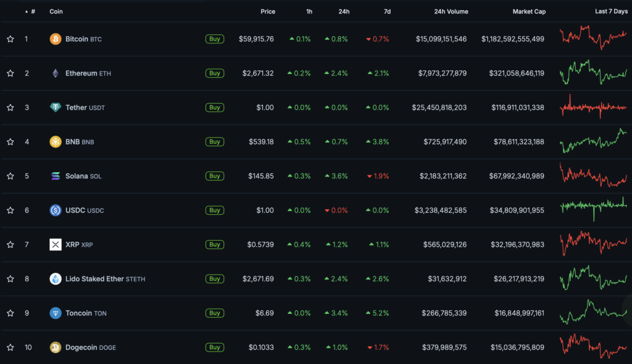Open the Lido Staked Ether coin link
This screenshot has width=632, height=364.
(x=94, y=279)
